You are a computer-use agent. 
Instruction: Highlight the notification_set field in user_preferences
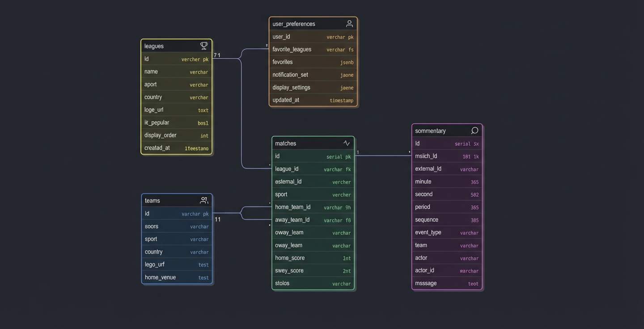coord(313,75)
